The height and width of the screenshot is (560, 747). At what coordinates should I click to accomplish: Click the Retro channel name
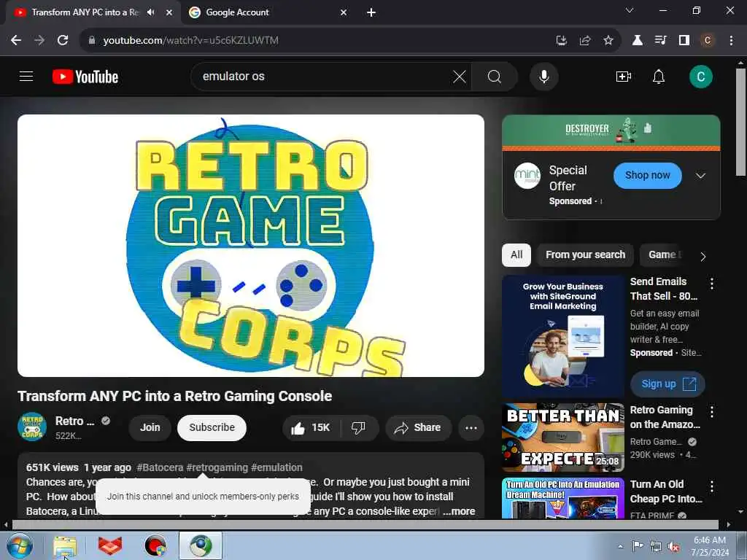(x=75, y=421)
